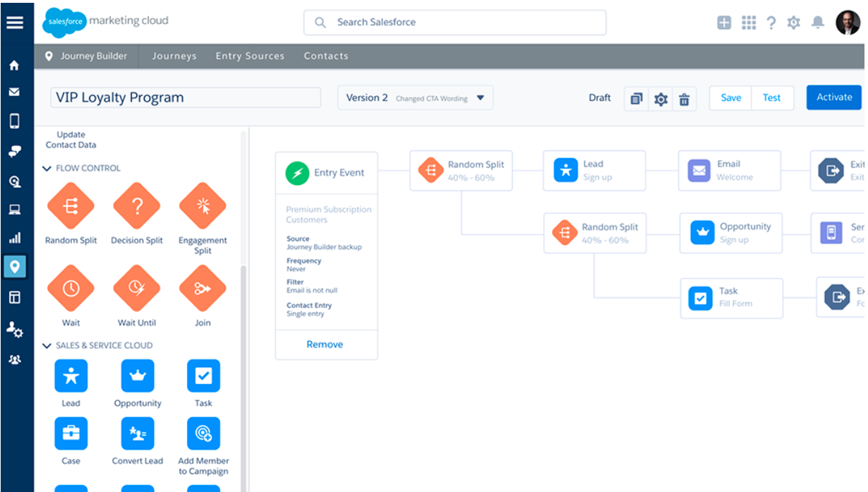Select the Join flow control activity
The height and width of the screenshot is (492, 868).
(203, 288)
